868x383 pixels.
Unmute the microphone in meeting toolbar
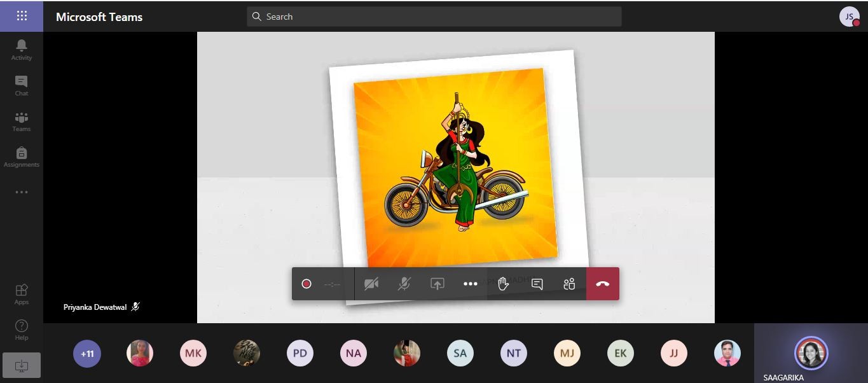tap(404, 284)
